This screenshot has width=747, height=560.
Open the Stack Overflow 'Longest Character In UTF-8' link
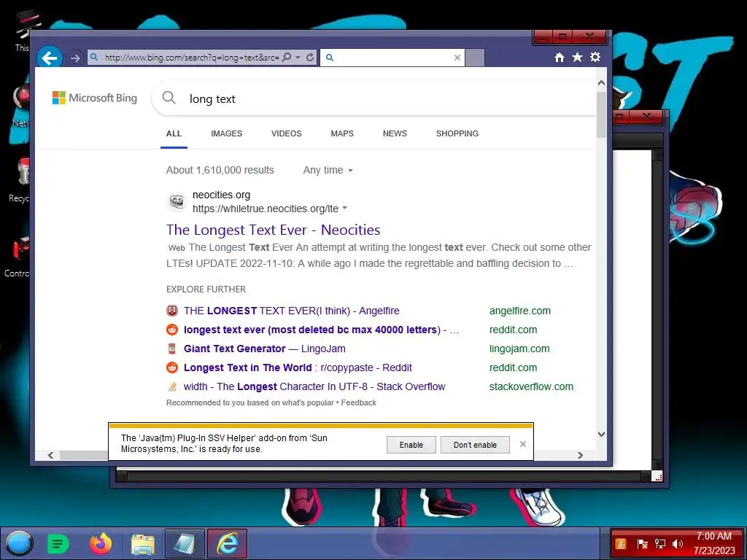coord(314,386)
